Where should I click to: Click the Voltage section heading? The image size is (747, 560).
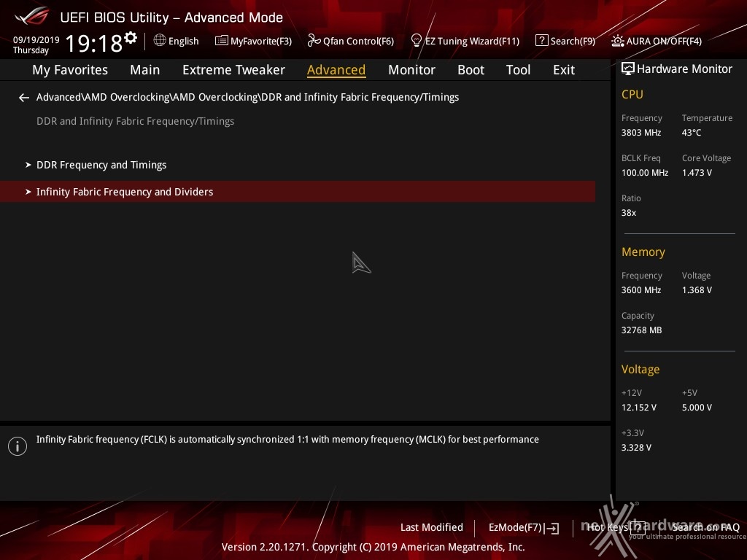(640, 370)
